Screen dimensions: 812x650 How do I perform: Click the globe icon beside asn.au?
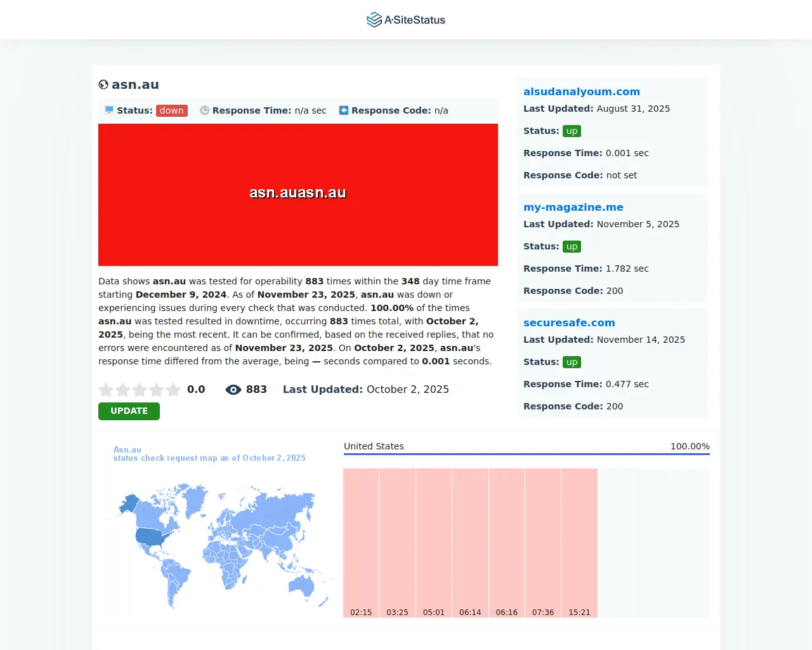coord(103,84)
